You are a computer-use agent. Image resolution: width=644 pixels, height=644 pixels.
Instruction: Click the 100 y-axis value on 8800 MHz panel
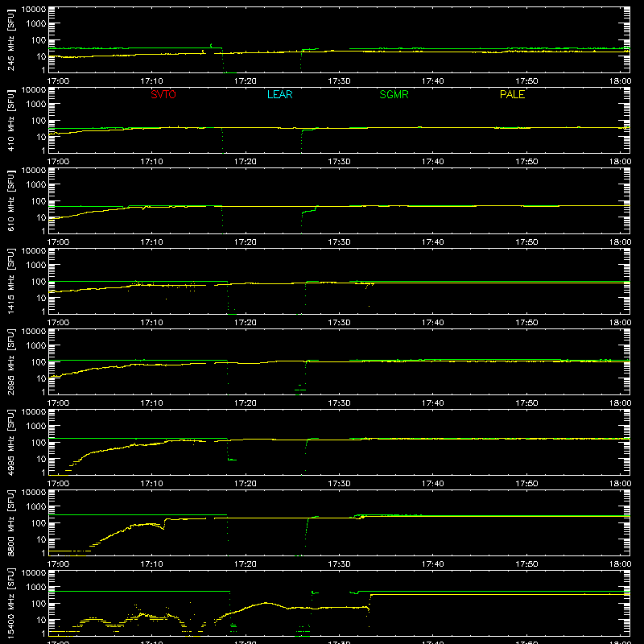coord(39,523)
